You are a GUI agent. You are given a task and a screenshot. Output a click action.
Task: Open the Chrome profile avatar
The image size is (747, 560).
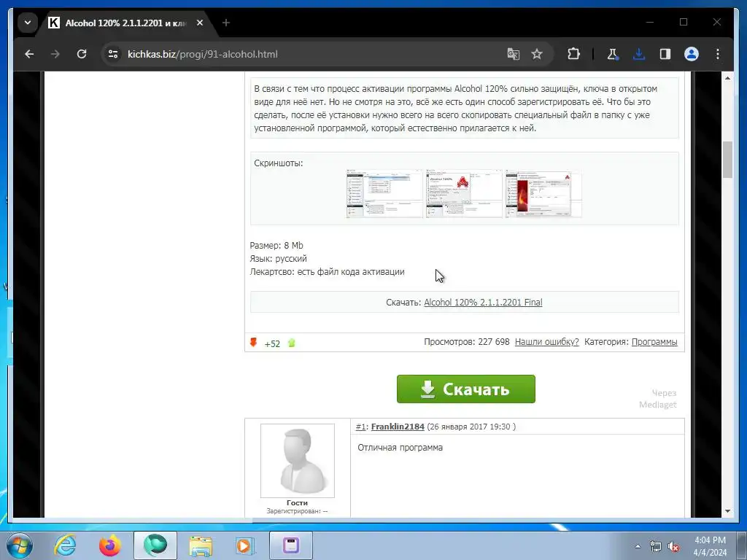pyautogui.click(x=692, y=54)
